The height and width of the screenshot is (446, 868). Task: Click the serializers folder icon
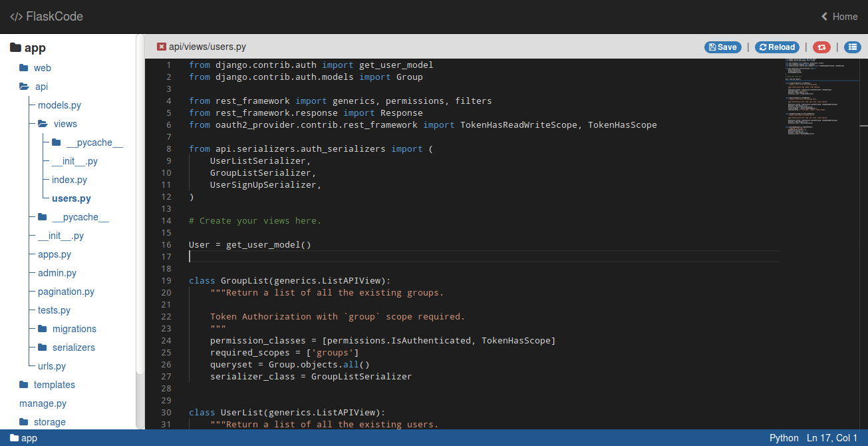coord(41,347)
